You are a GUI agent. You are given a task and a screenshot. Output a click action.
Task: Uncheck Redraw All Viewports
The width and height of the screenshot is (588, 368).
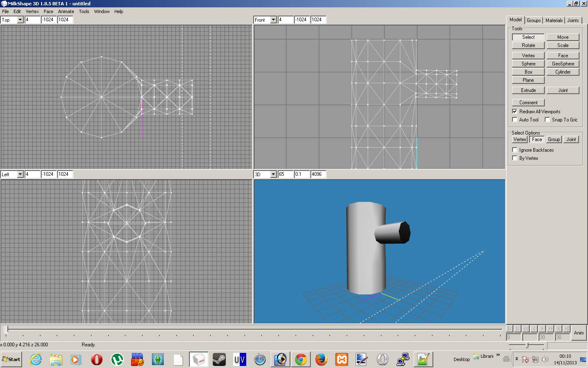click(x=514, y=111)
